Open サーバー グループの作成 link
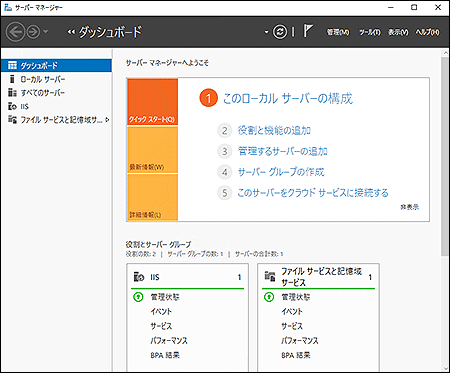The height and width of the screenshot is (373, 450). point(281,172)
